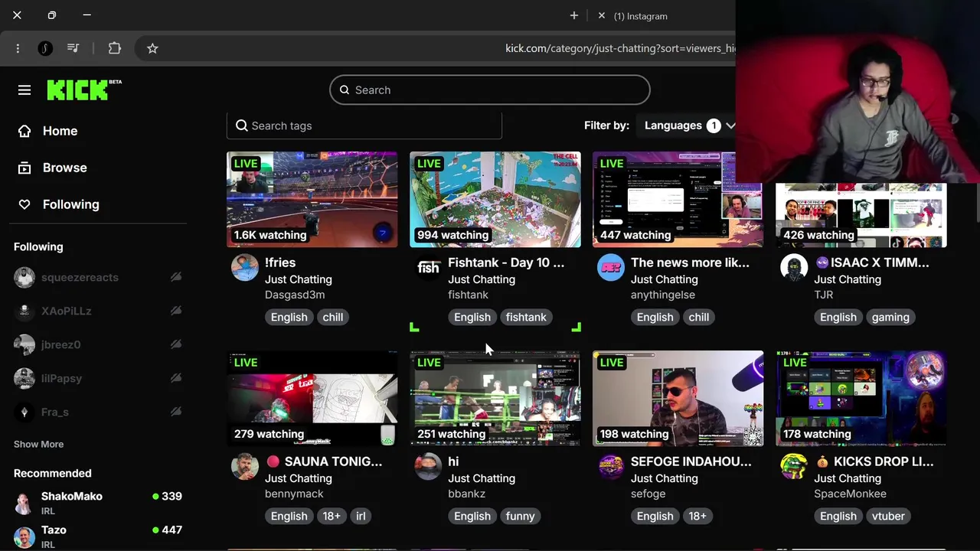Bookmark page with the star icon
This screenshot has width=980, height=551.
(152, 48)
